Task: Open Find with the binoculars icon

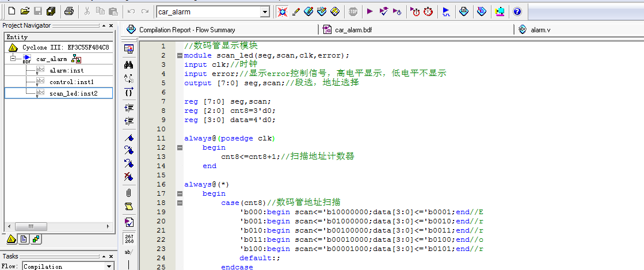Action: 128,64
